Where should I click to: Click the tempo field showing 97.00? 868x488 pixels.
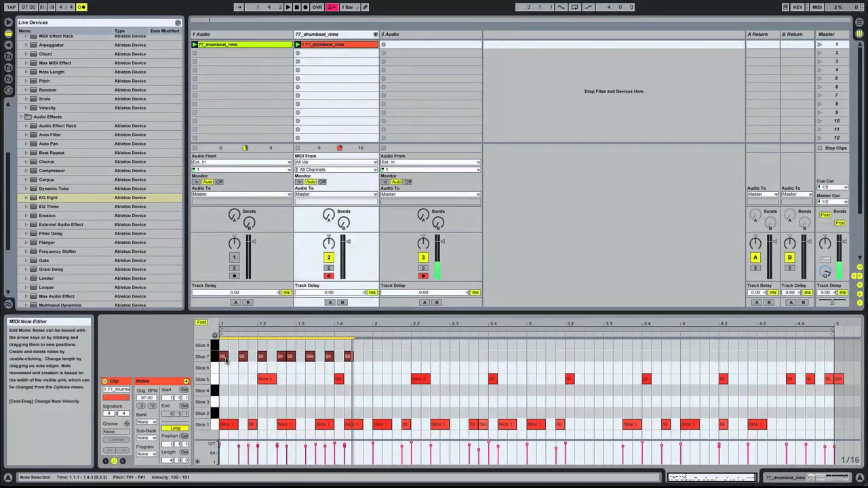click(x=28, y=7)
